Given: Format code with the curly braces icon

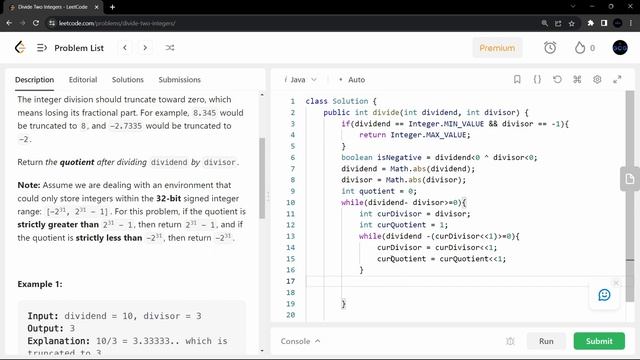Looking at the screenshot, I should click(x=537, y=80).
